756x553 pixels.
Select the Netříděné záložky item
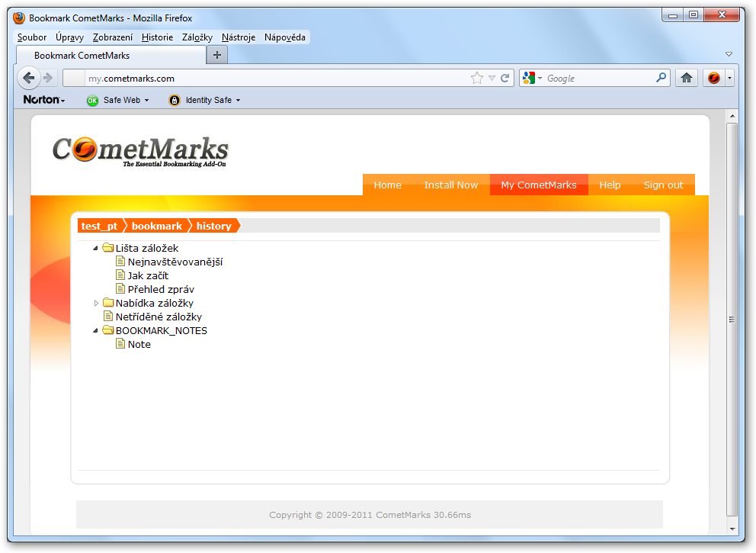click(x=159, y=317)
